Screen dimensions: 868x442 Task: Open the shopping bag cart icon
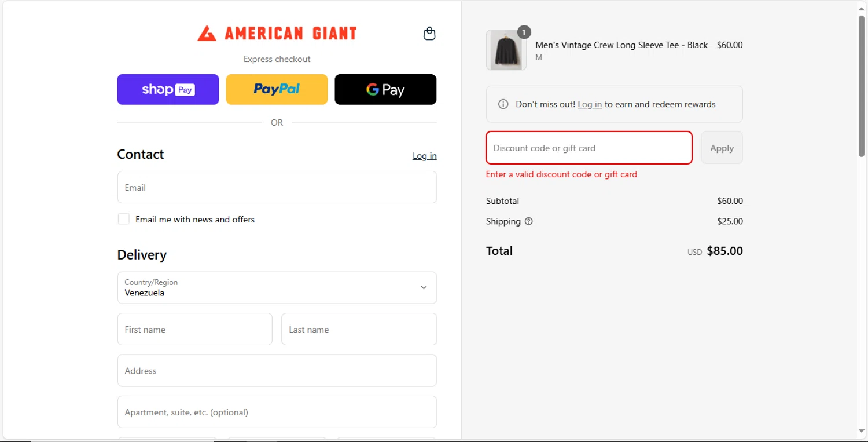pyautogui.click(x=429, y=34)
